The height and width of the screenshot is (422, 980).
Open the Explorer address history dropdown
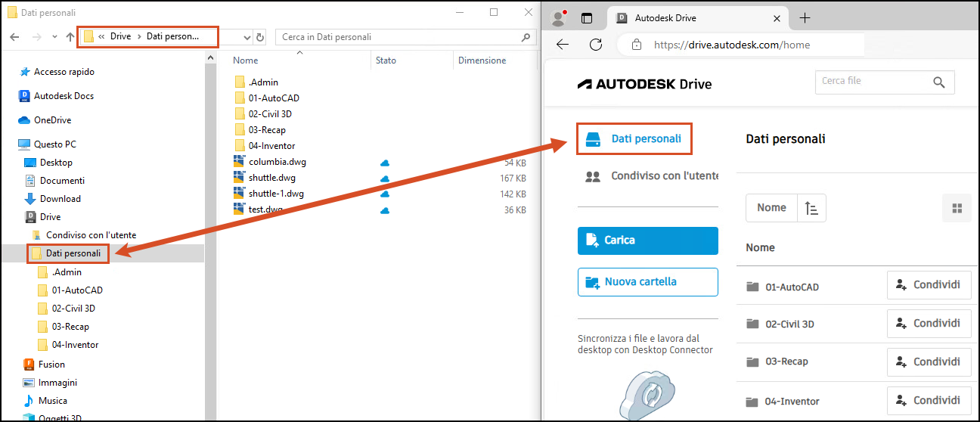point(247,36)
